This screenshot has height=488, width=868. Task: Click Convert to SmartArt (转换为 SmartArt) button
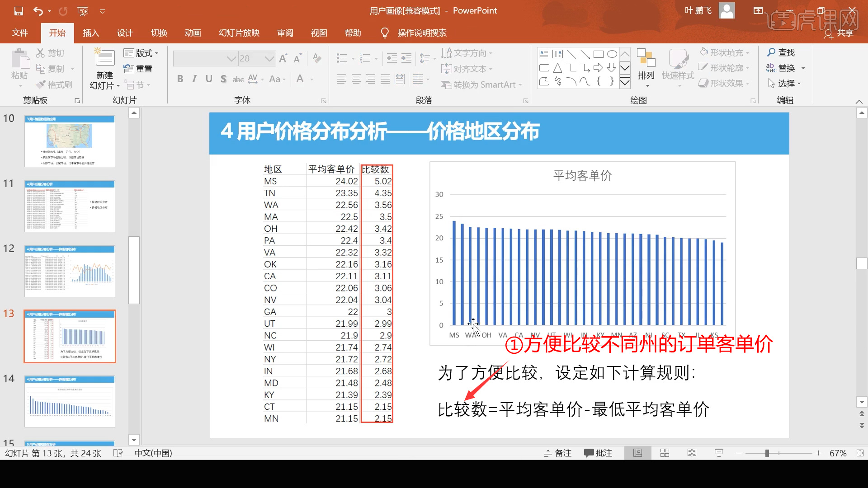point(481,84)
